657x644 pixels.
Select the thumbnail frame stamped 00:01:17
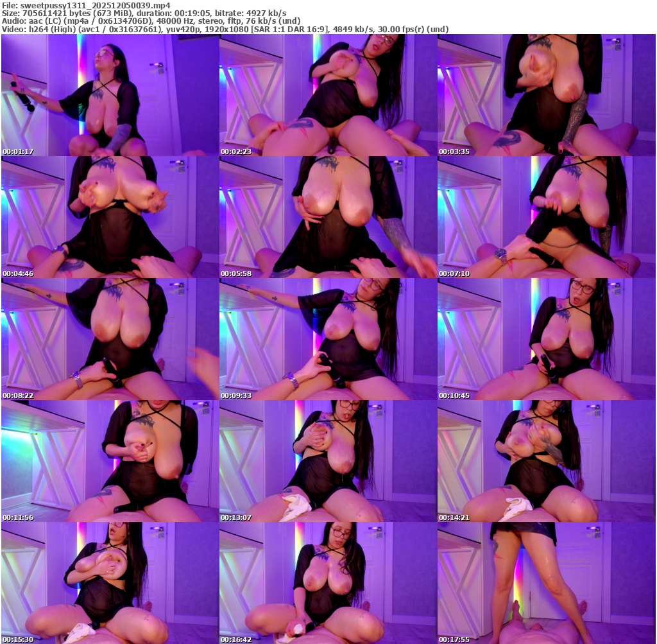110,95
